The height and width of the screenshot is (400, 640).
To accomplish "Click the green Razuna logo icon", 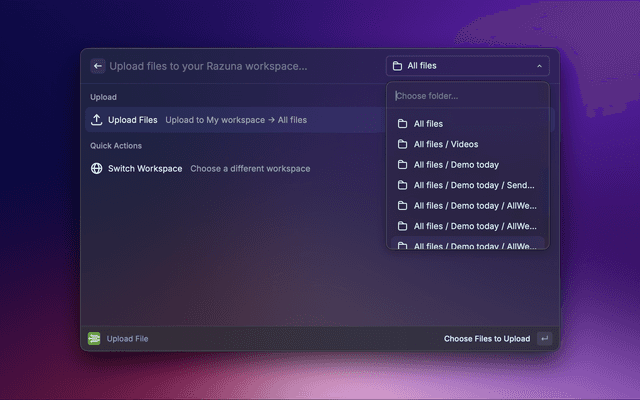I will (94, 339).
